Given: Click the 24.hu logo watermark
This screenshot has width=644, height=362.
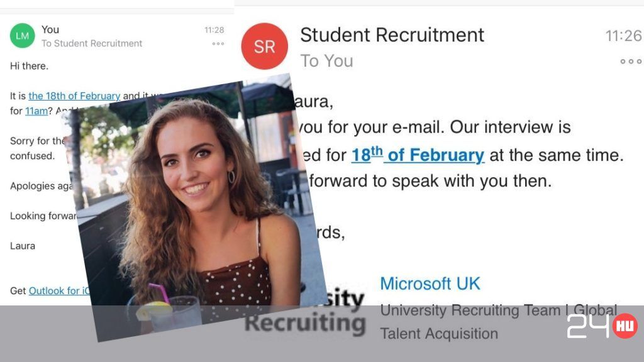Looking at the screenshot, I should coord(602,326).
